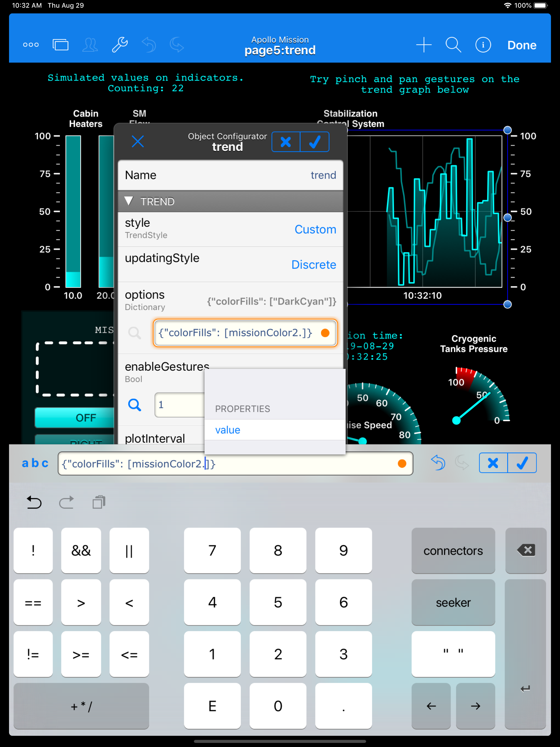
Task: Close the Object Configurator with X
Action: 138,141
